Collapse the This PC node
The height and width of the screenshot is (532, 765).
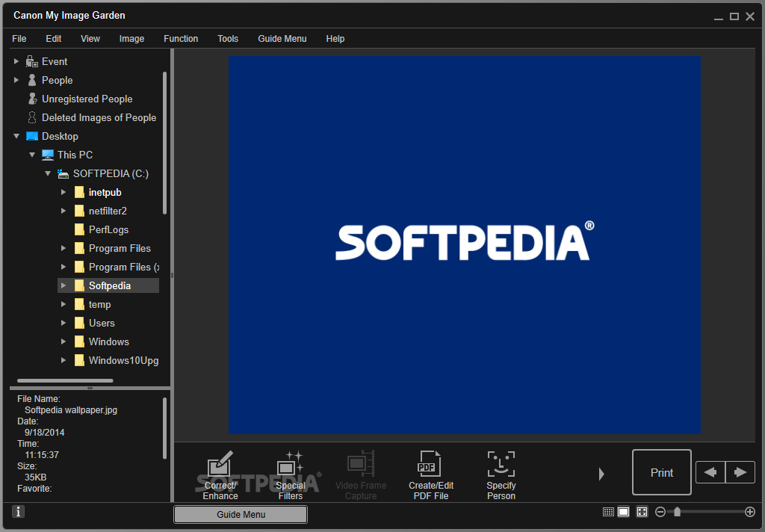point(31,155)
